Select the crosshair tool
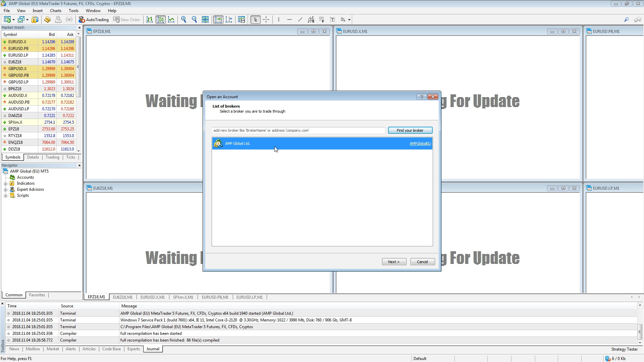644x362 pixels. [x=266, y=20]
